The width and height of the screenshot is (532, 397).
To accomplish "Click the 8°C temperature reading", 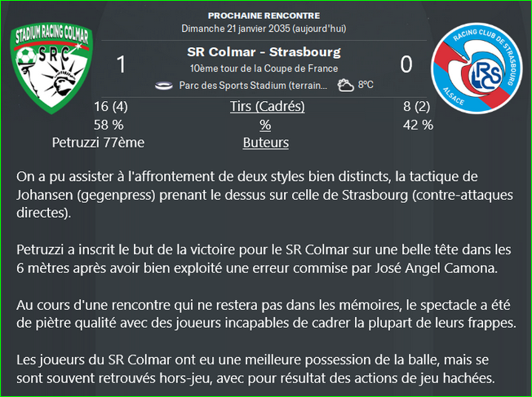I will point(366,85).
